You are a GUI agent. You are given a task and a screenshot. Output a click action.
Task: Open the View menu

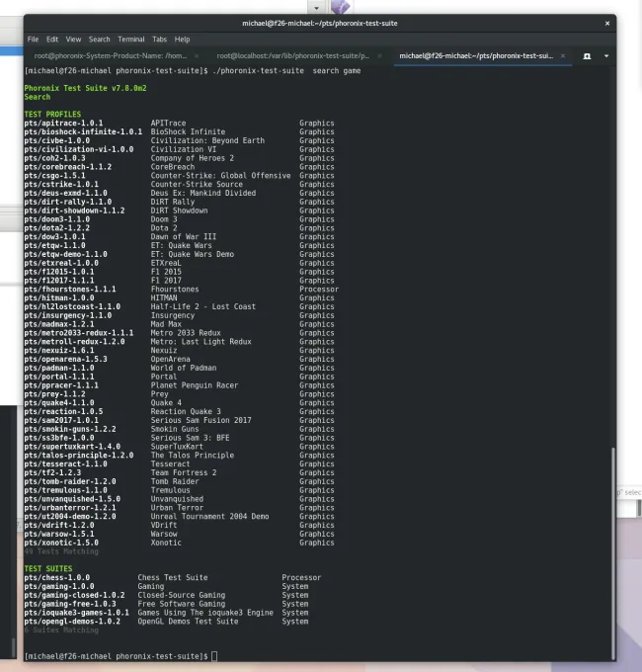73,39
